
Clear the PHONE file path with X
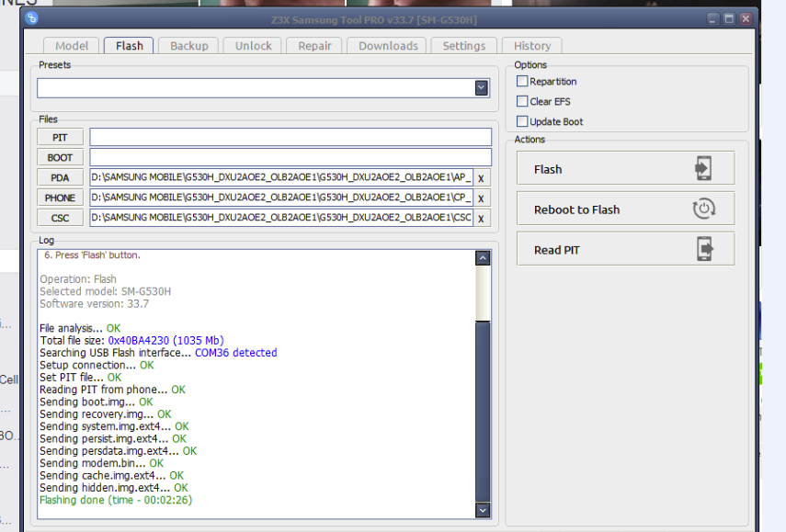[481, 198]
